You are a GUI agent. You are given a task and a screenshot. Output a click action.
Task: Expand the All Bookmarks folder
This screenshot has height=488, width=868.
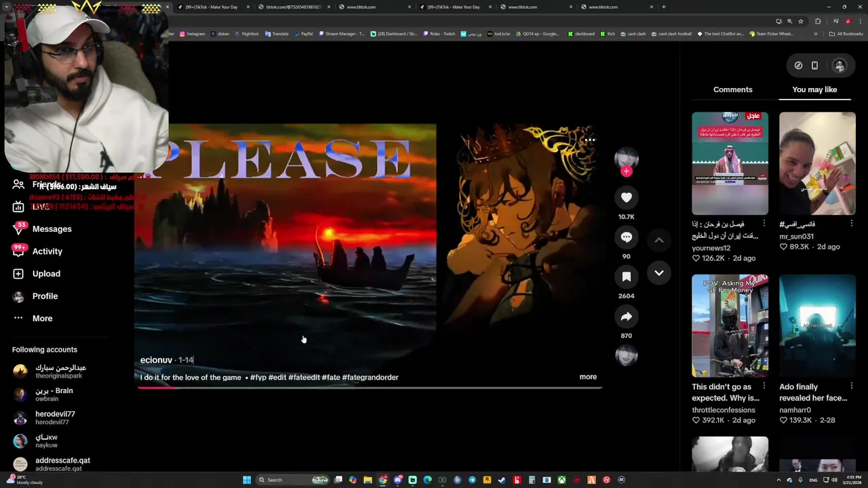[x=846, y=34]
